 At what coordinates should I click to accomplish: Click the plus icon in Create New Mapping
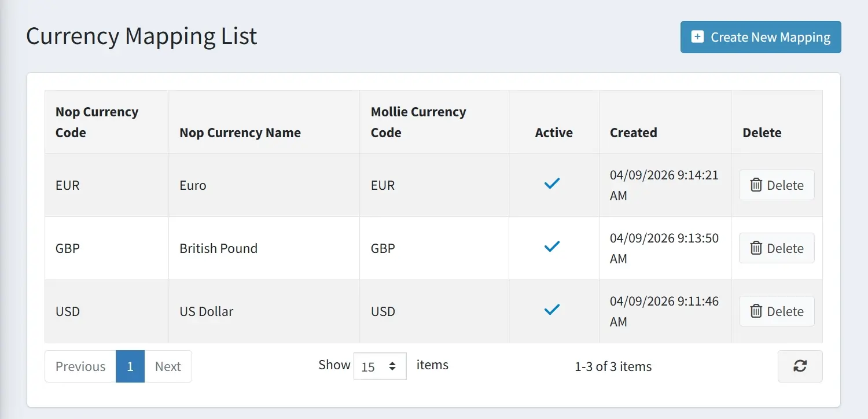tap(698, 37)
